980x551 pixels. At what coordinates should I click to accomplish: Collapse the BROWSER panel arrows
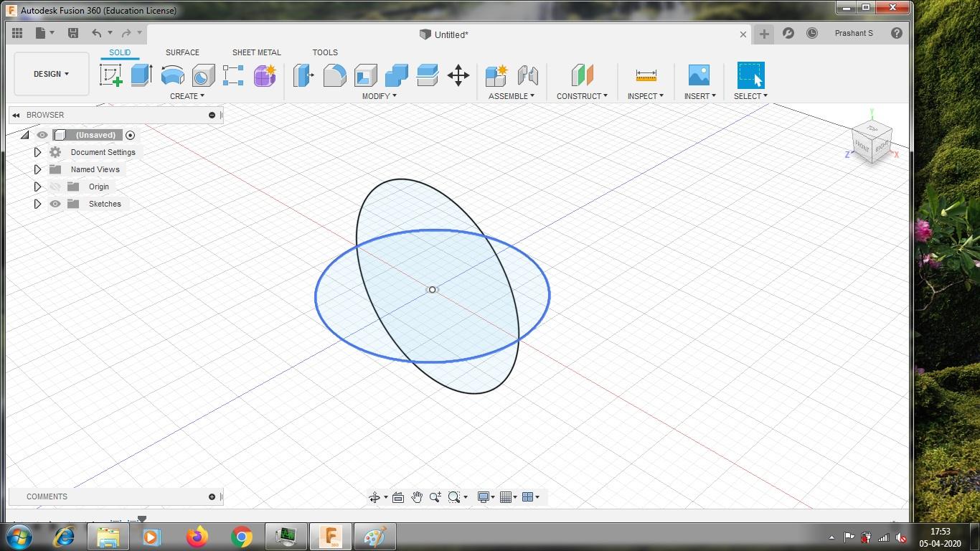16,115
